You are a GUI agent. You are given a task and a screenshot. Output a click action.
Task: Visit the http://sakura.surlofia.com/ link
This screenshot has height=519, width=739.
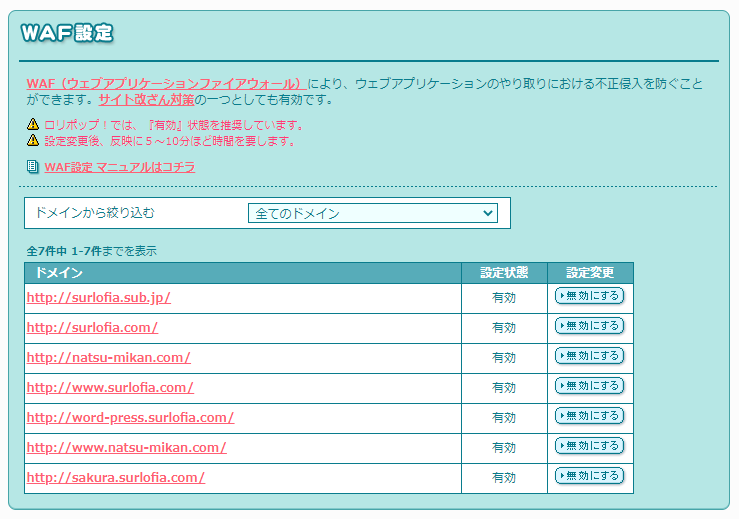(x=115, y=478)
